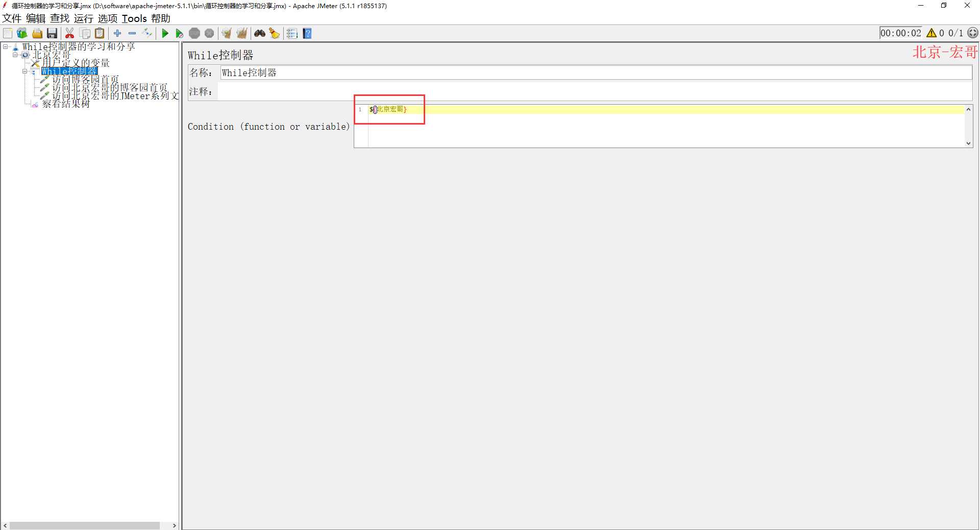Paste from clipboard icon

[x=100, y=33]
